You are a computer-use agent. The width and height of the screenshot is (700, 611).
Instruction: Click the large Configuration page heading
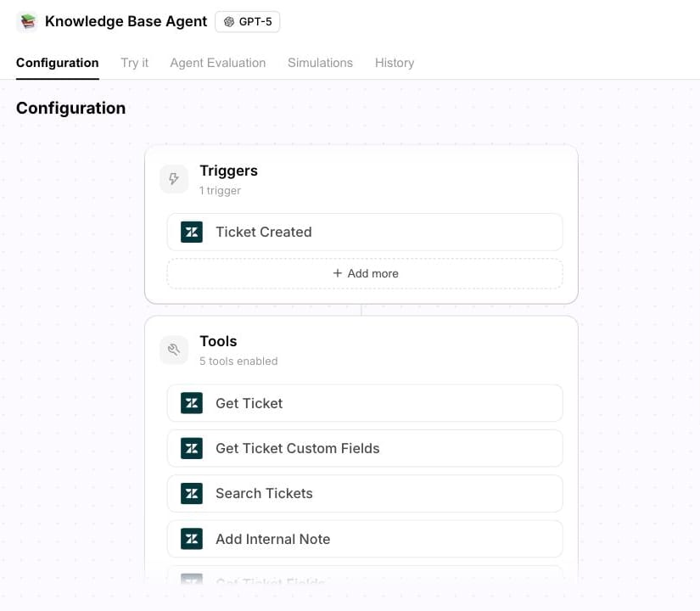tap(71, 108)
